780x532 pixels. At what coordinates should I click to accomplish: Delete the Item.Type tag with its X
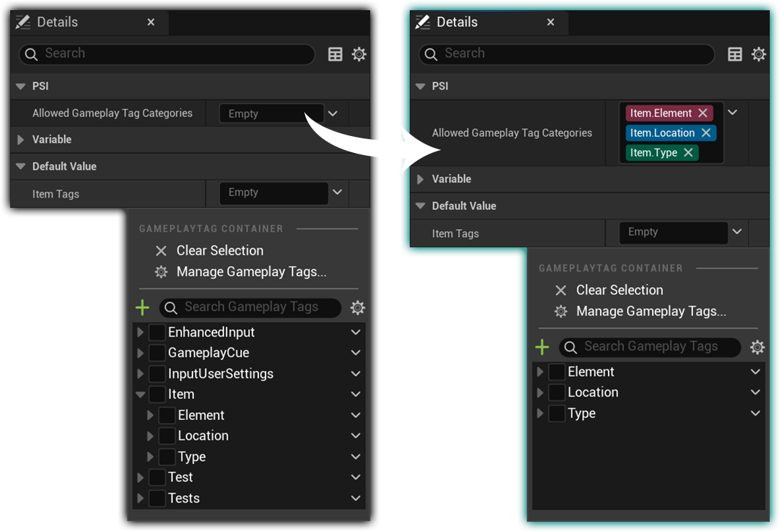[x=688, y=152]
